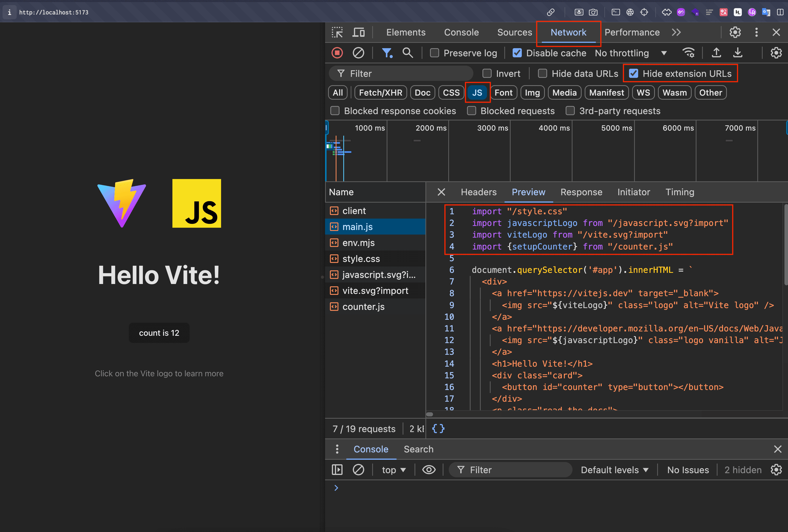
Task: Stop recording network log
Action: 337,53
